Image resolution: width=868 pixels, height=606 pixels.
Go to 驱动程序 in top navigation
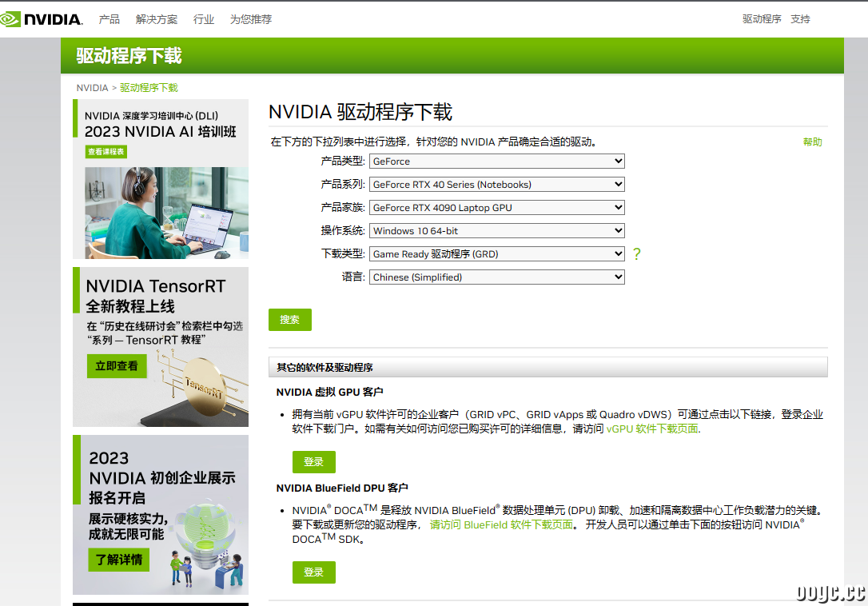pyautogui.click(x=762, y=19)
